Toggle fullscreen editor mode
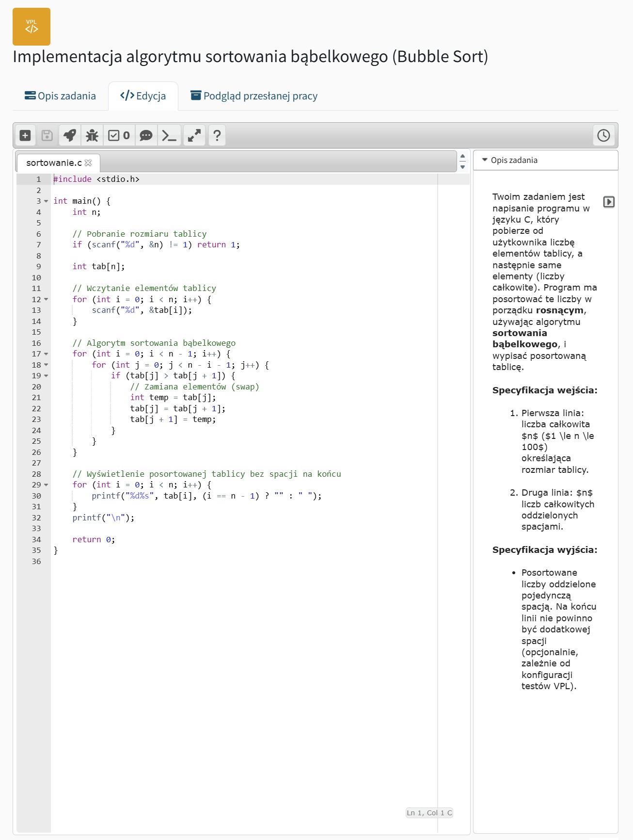633x840 pixels. (x=194, y=135)
